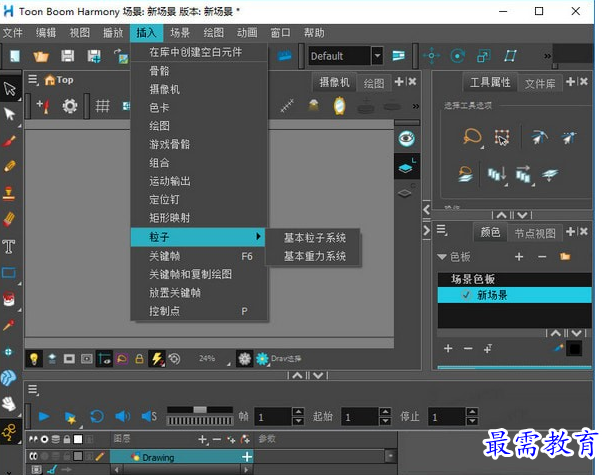607x475 pixels.
Task: Toggle the eye show-all-layers button
Action: (406, 138)
